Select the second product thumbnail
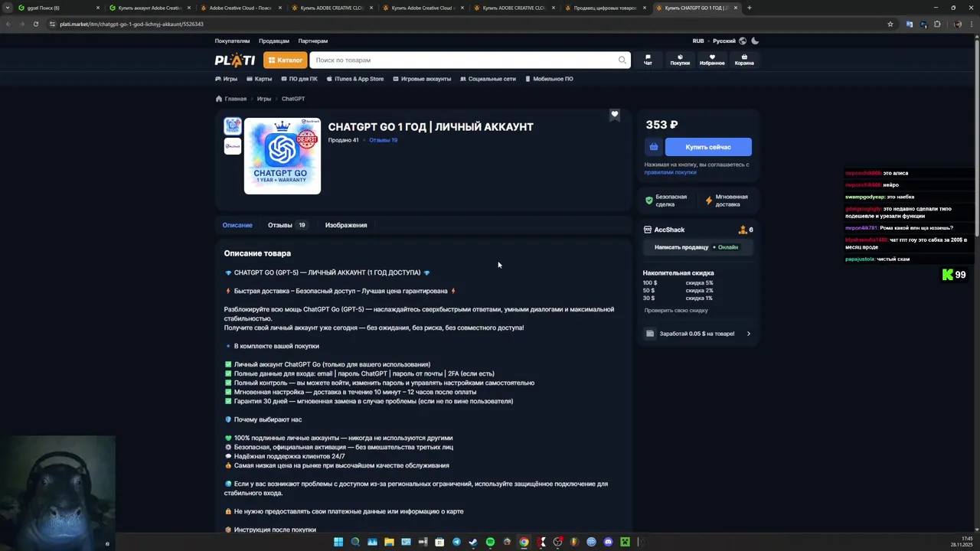 233,146
